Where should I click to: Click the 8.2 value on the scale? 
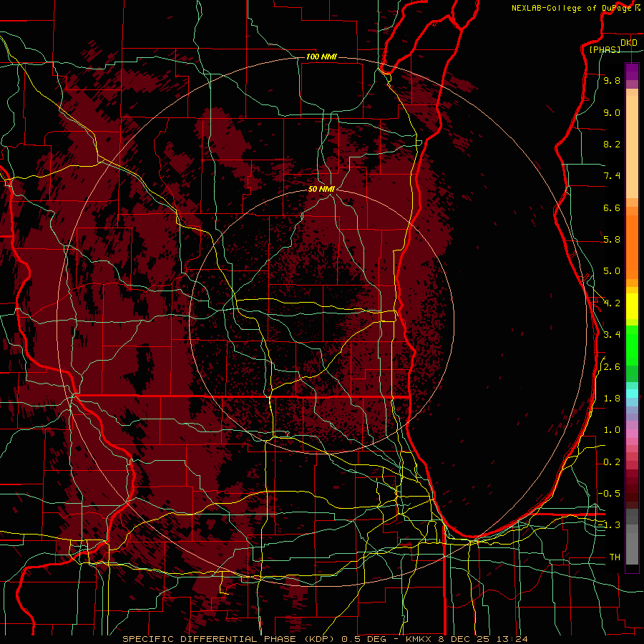pos(612,144)
